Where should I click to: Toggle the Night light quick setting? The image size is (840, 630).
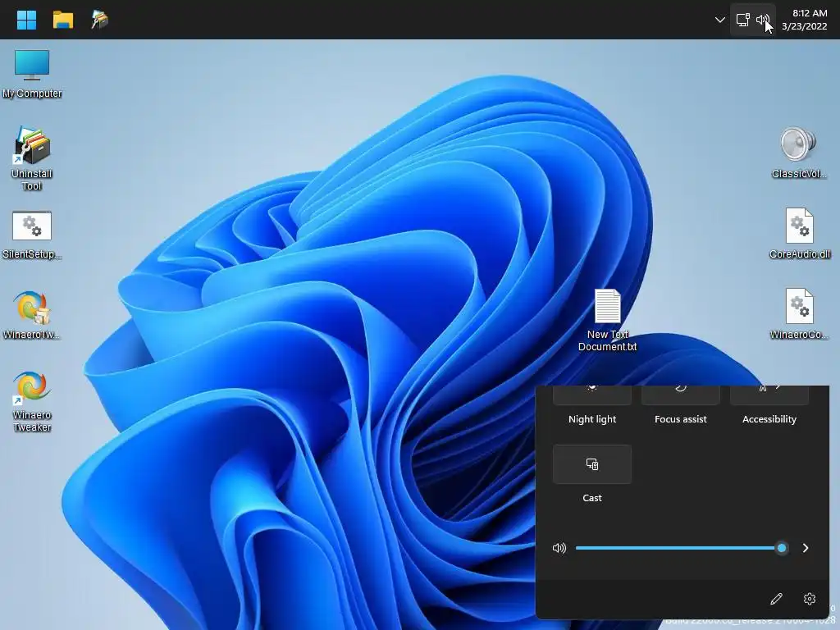[592, 395]
